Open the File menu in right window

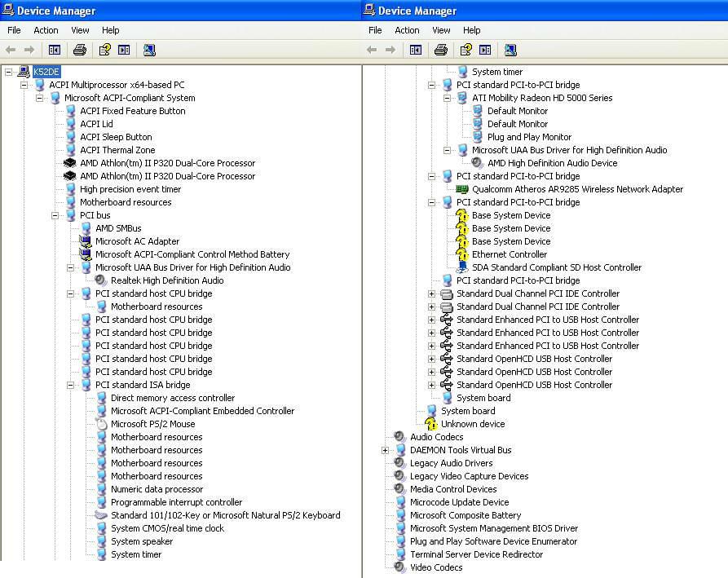click(x=375, y=30)
